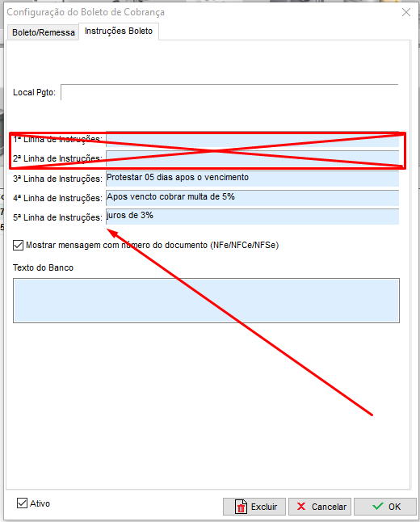420x522 pixels.
Task: Click the Texto do Banco label
Action: click(x=43, y=267)
